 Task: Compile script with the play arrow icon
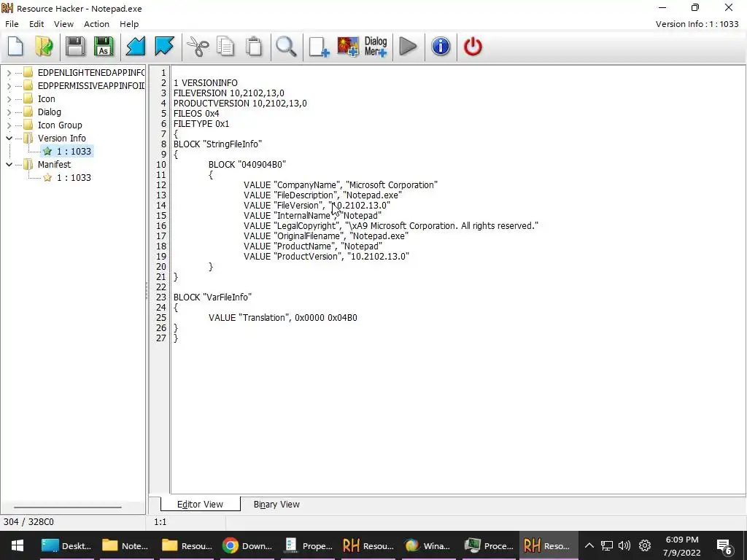pos(408,47)
